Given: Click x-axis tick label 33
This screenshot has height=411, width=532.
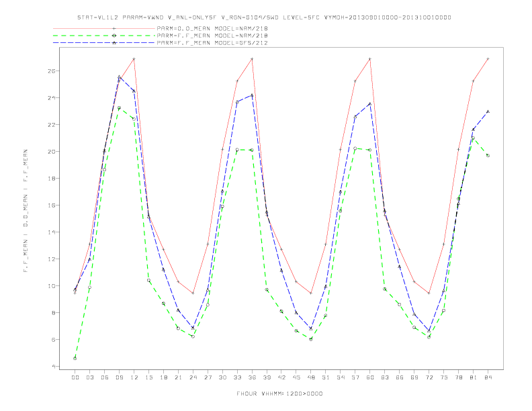Looking at the screenshot, I should pyautogui.click(x=237, y=377).
